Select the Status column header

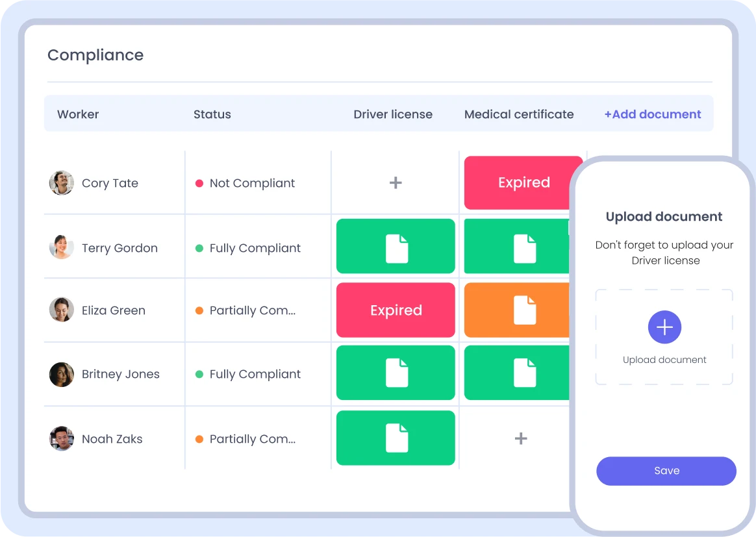pos(212,114)
